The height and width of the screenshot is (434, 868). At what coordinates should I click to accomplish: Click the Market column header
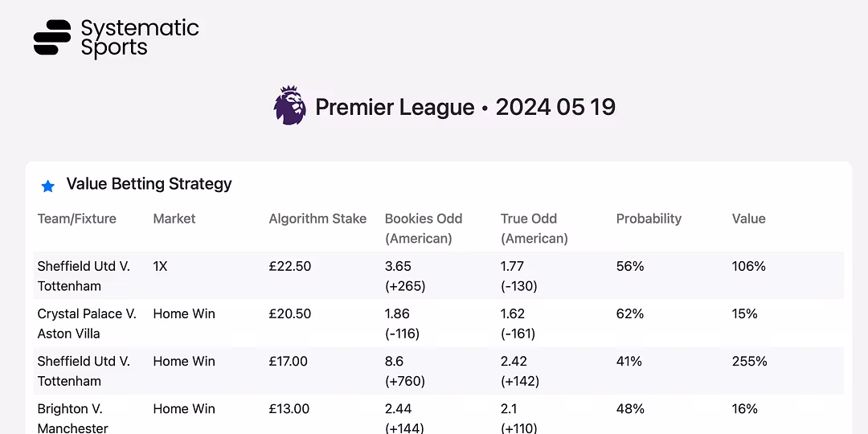[x=174, y=219]
